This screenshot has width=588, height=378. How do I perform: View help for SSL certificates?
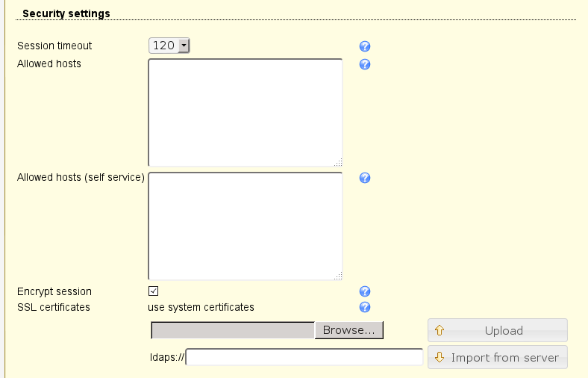[x=365, y=307]
